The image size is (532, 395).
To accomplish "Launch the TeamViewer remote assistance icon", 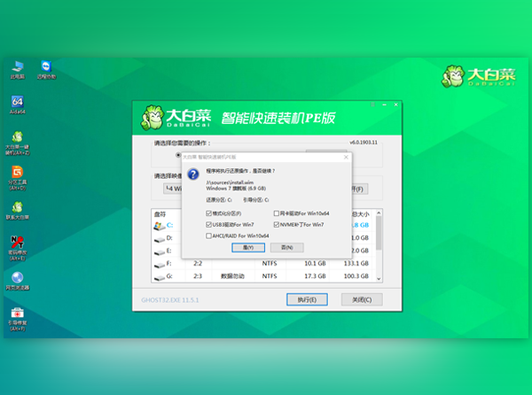I will pyautogui.click(x=46, y=68).
